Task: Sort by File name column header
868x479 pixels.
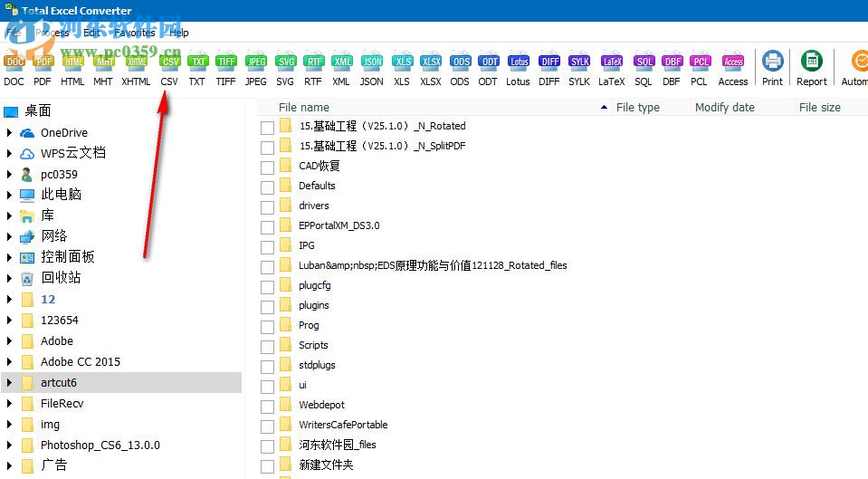Action: 304,108
